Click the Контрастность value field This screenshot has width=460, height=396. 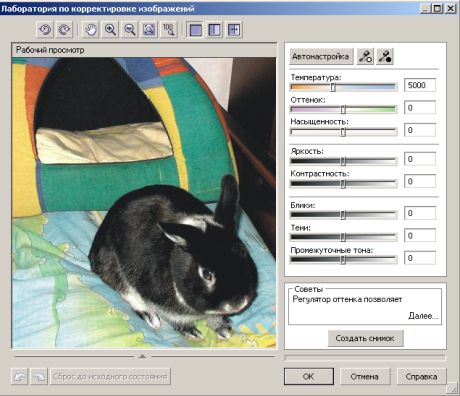coord(420,181)
